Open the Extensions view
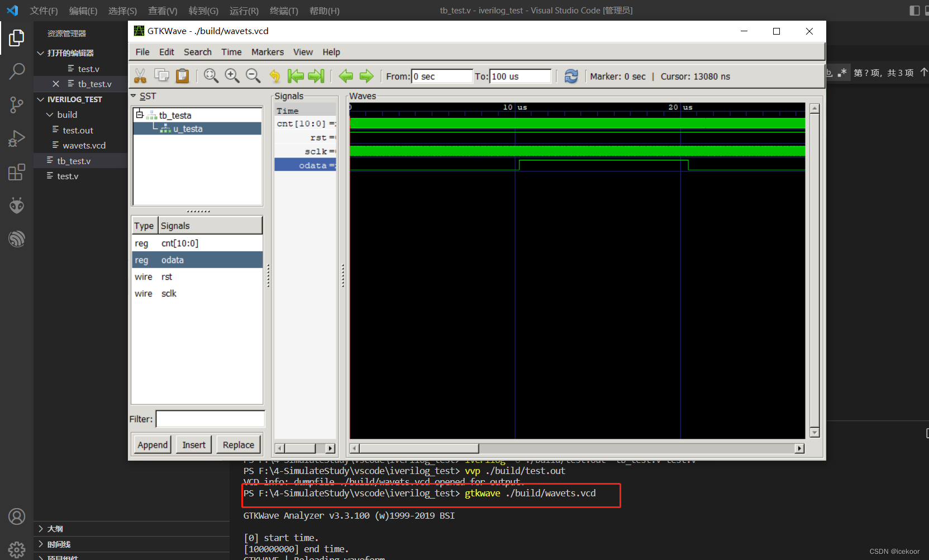This screenshot has width=929, height=560. (x=17, y=172)
